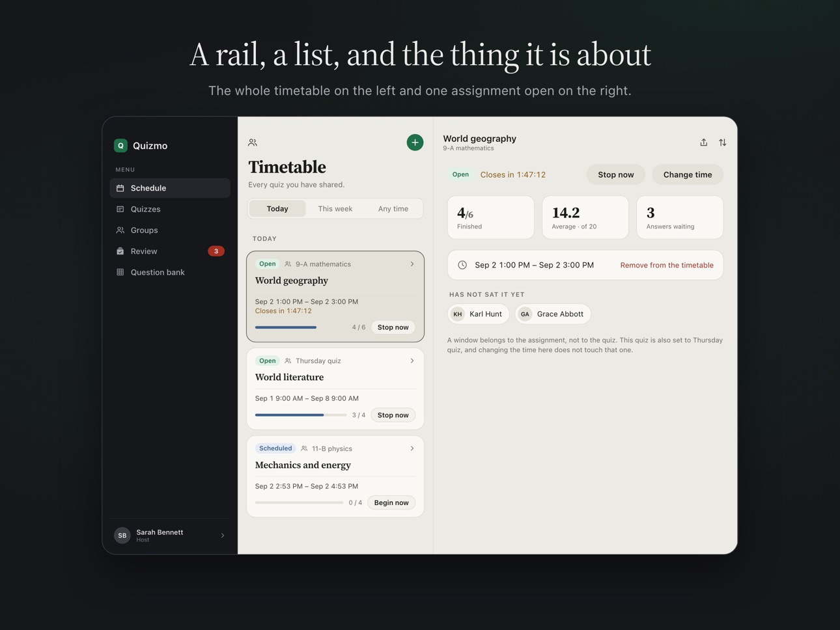Select the Karl Hunt student chip
This screenshot has width=840, height=630.
click(x=479, y=314)
